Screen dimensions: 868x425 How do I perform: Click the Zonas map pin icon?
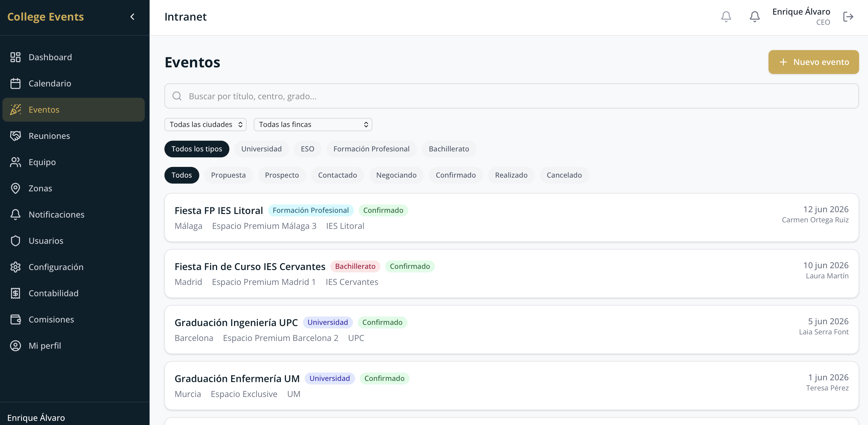click(15, 188)
